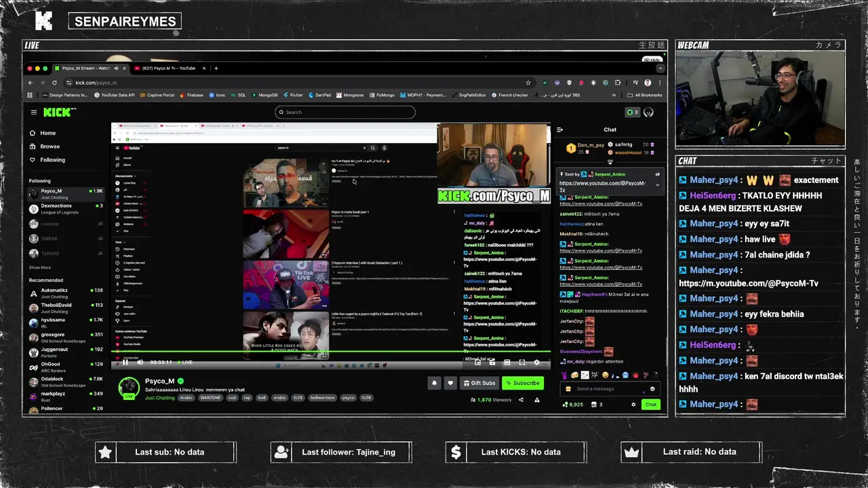This screenshot has height=488, width=868.
Task: Click the Hide button above the browser
Action: click(652, 60)
